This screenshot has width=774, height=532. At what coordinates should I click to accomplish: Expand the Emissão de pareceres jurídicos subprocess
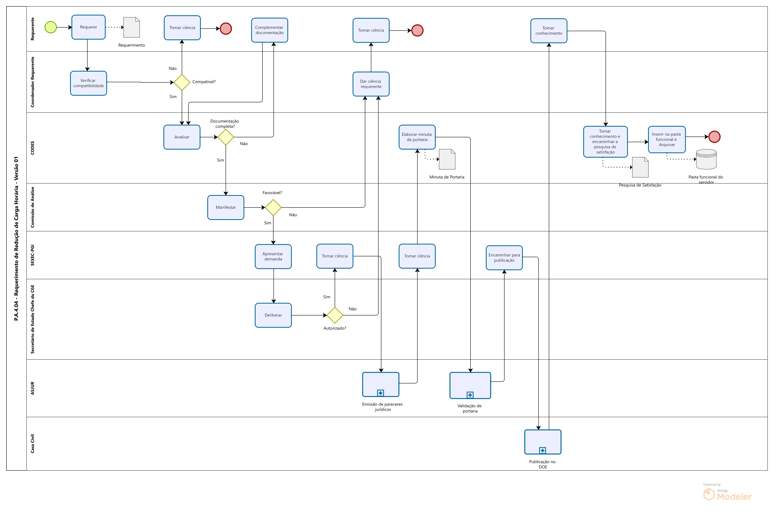(380, 393)
